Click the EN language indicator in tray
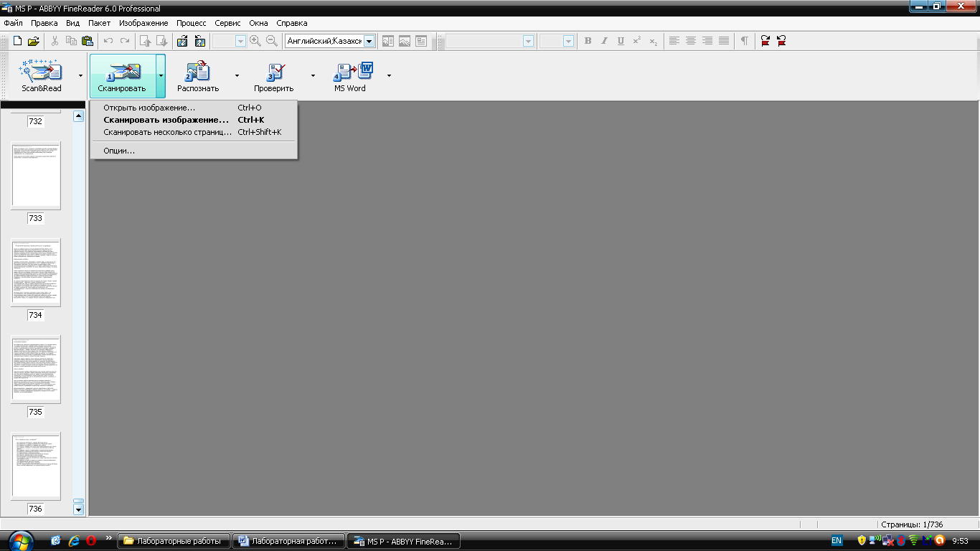Image resolution: width=980 pixels, height=551 pixels. pyautogui.click(x=837, y=540)
